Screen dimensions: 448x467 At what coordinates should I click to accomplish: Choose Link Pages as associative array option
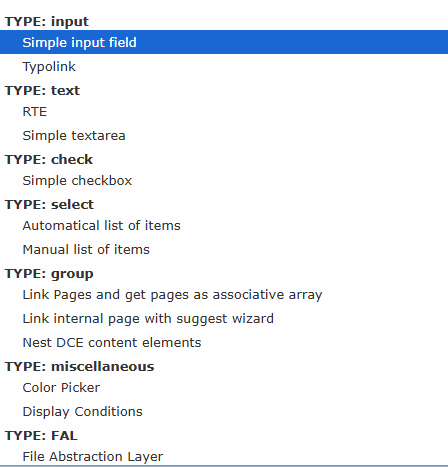click(x=224, y=294)
